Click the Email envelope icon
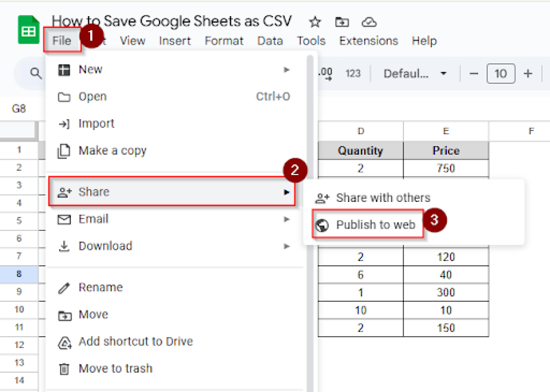The width and height of the screenshot is (550, 392). pyautogui.click(x=64, y=219)
